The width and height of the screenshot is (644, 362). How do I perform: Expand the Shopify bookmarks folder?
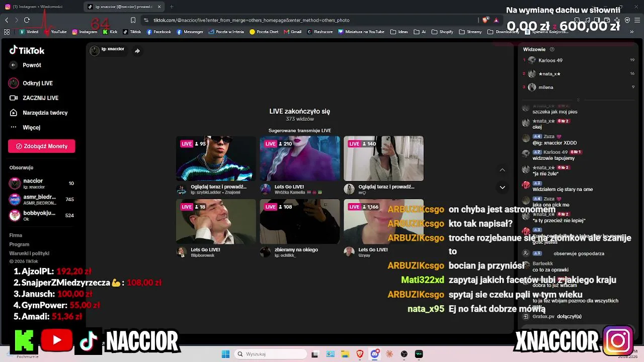(443, 32)
